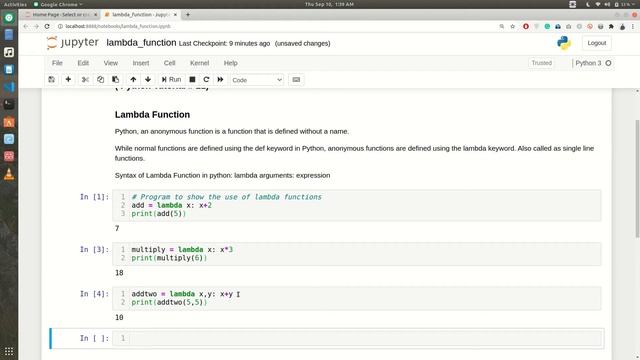The width and height of the screenshot is (640, 360).
Task: Open the Edit menu
Action: pos(83,63)
